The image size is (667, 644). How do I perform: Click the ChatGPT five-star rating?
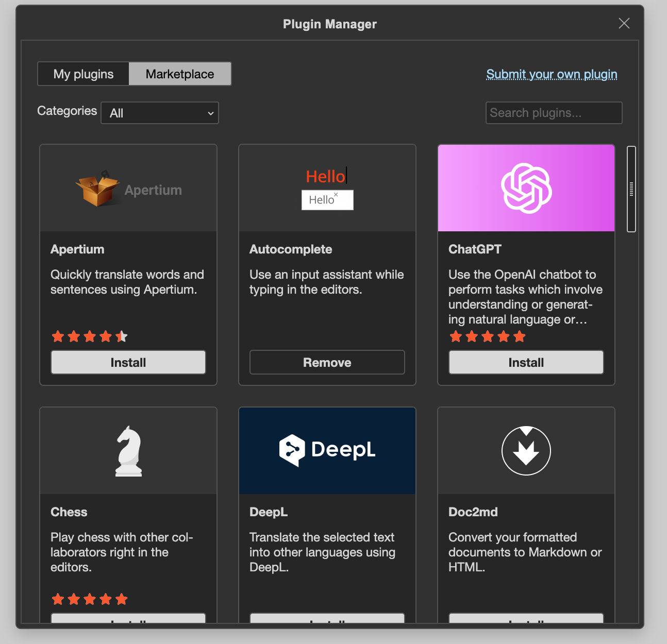[488, 336]
